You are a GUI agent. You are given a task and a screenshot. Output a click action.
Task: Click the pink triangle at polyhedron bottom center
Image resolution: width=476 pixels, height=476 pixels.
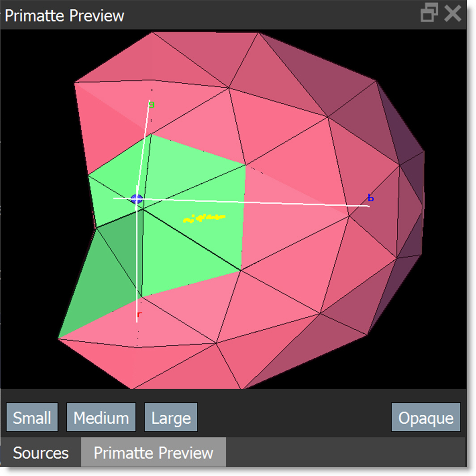click(188, 367)
